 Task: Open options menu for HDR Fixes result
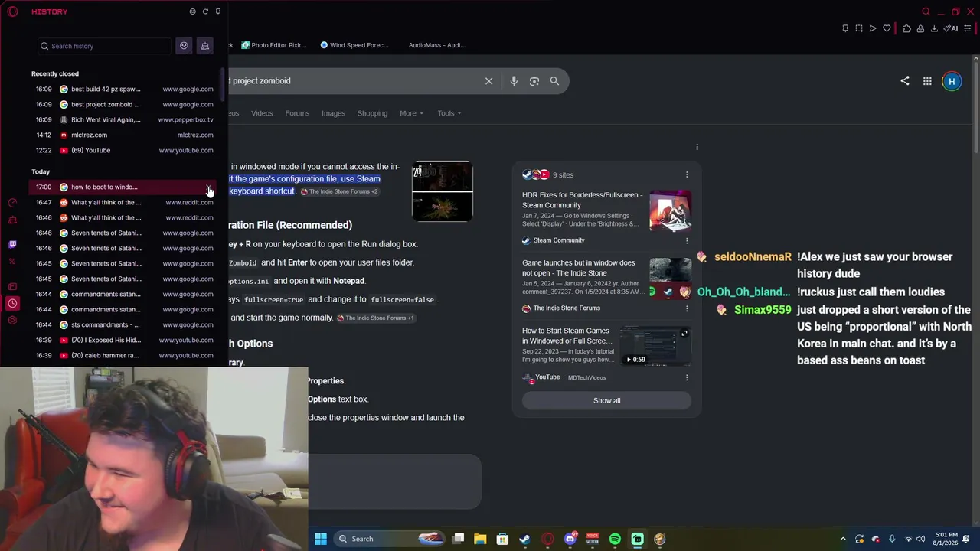[x=687, y=240]
